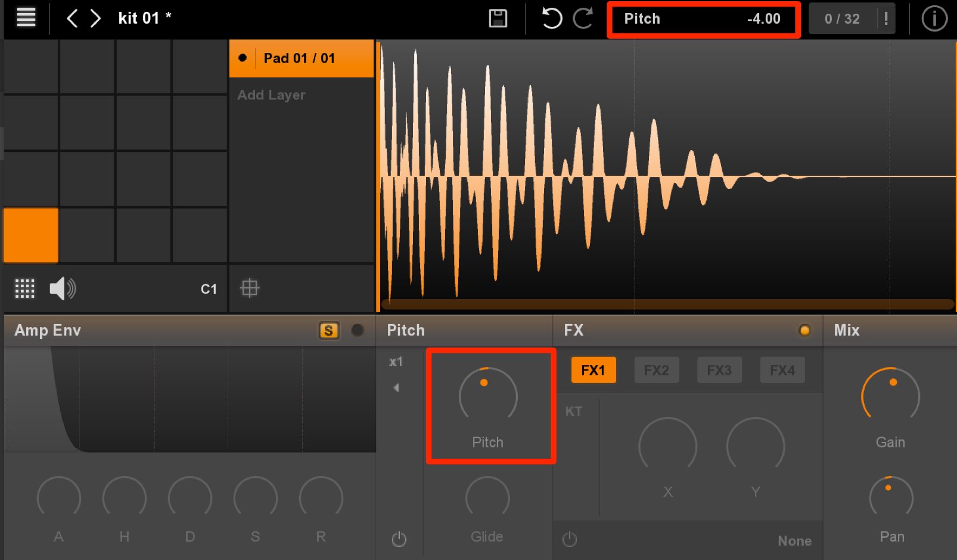Toggle the Pad 01 layer record dot
This screenshot has height=560, width=957.
tap(243, 58)
